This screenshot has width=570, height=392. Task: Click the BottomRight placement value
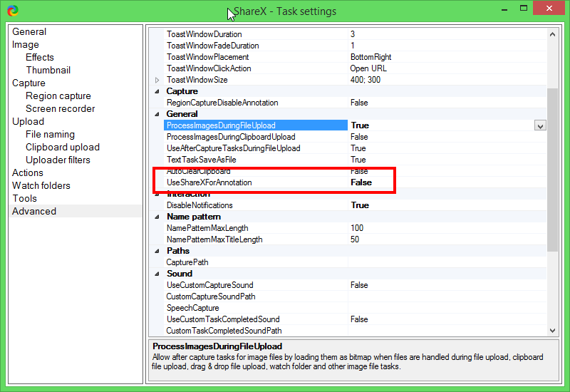(x=370, y=57)
